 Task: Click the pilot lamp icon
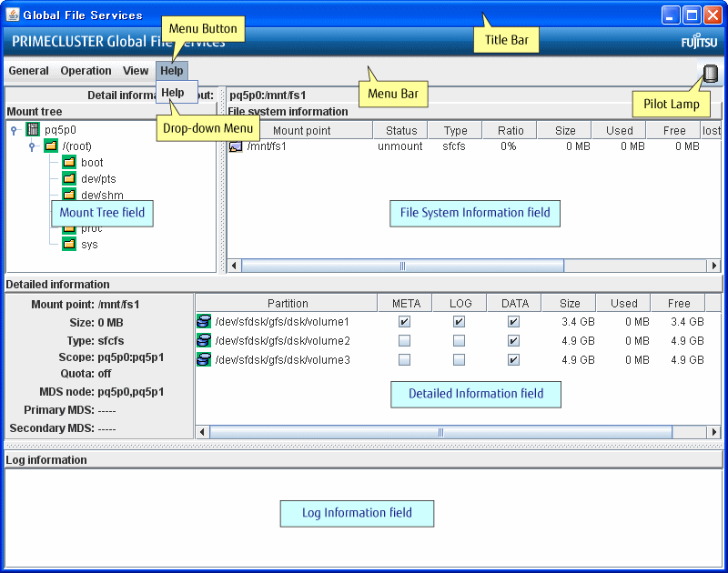tap(710, 74)
